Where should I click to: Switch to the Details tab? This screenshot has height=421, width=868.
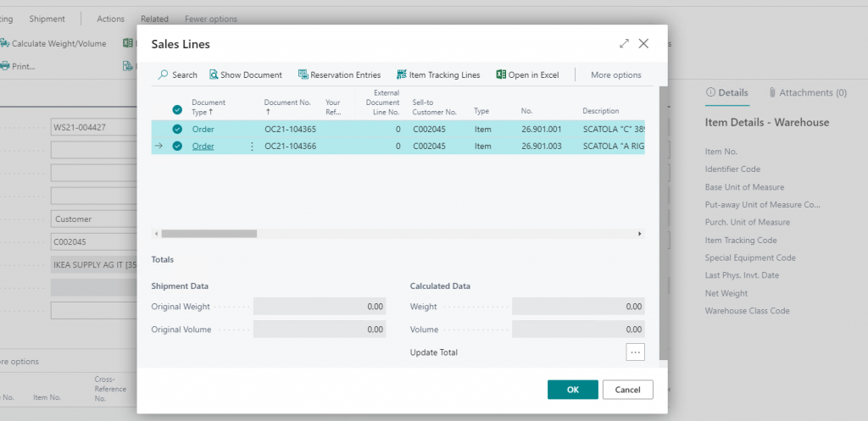click(727, 92)
